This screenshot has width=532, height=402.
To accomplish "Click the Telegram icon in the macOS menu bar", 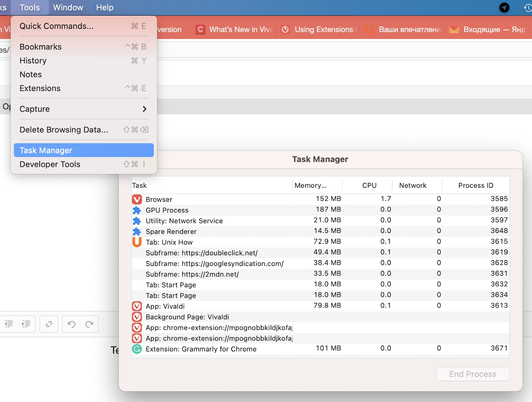I will [x=504, y=7].
